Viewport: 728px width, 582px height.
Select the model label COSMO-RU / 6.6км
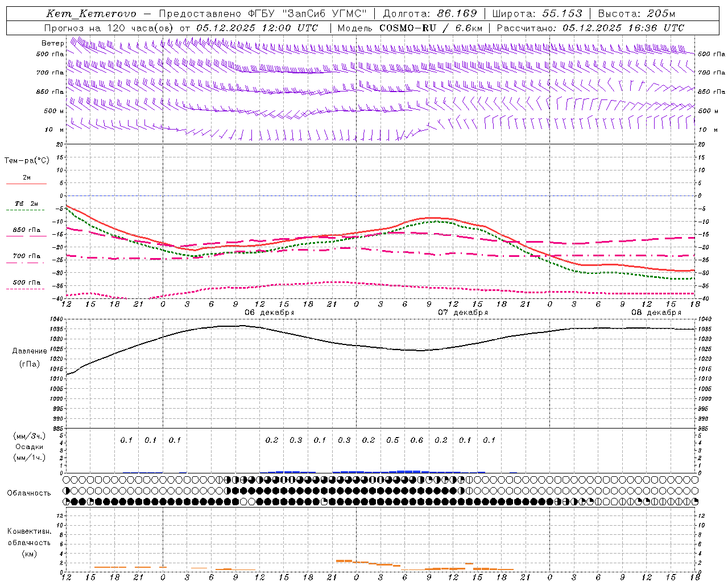pyautogui.click(x=431, y=28)
